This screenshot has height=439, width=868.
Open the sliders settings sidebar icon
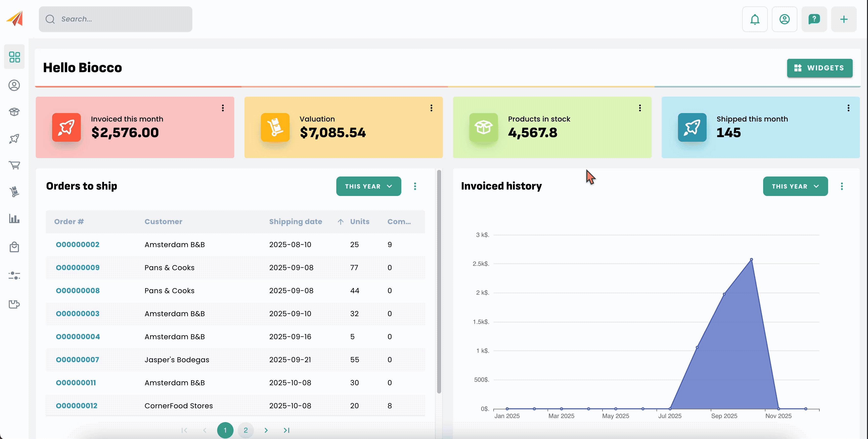coord(14,276)
